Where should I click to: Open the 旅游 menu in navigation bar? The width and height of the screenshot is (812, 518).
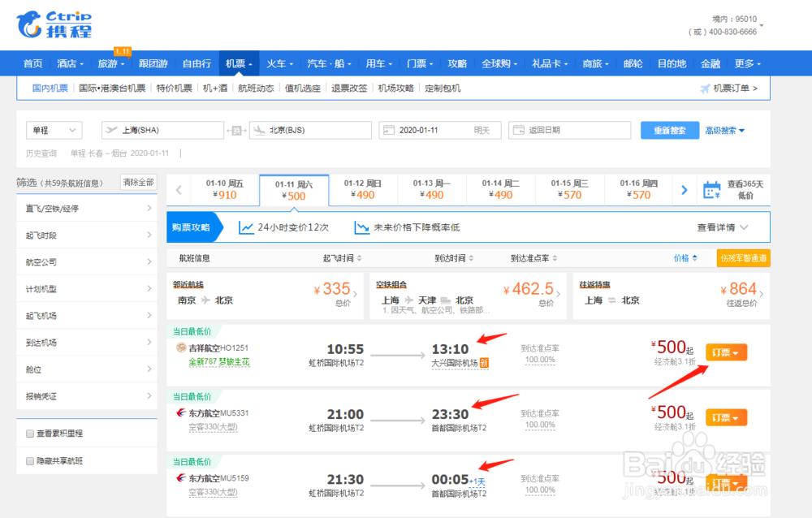point(110,63)
